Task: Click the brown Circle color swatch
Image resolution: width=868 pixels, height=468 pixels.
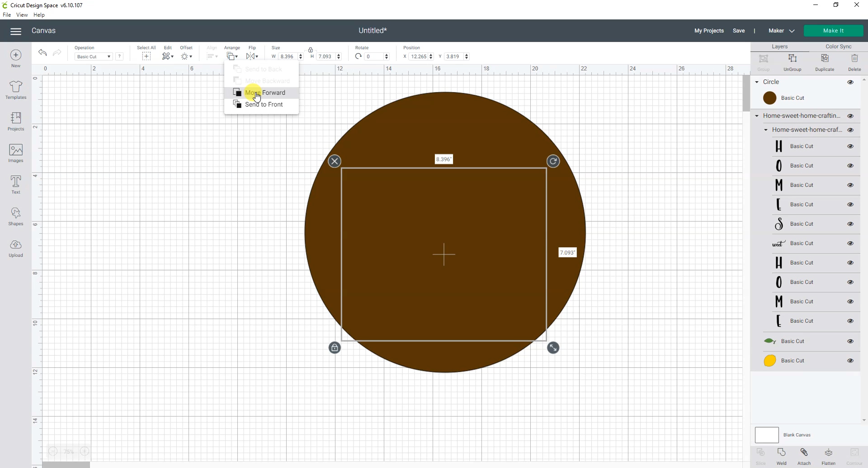Action: tap(769, 98)
